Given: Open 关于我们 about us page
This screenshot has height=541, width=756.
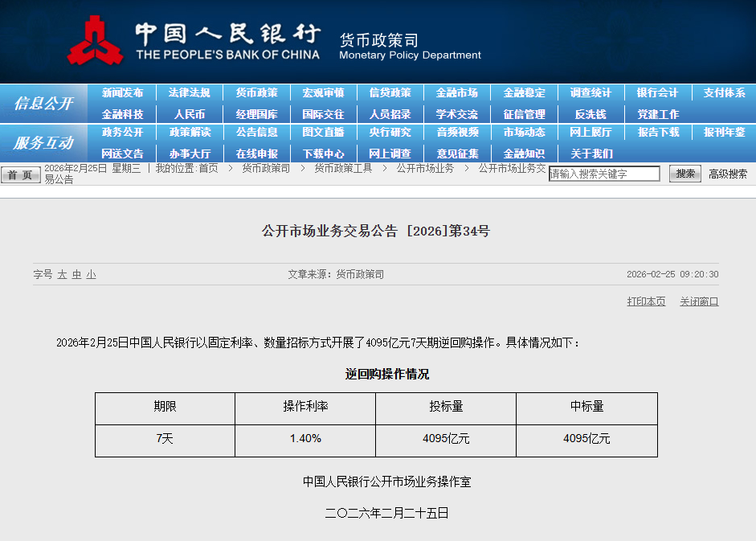Looking at the screenshot, I should [x=591, y=154].
